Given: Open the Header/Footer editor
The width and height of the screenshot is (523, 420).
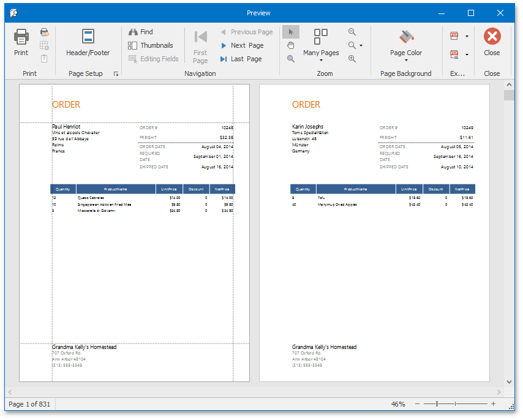Looking at the screenshot, I should [88, 43].
